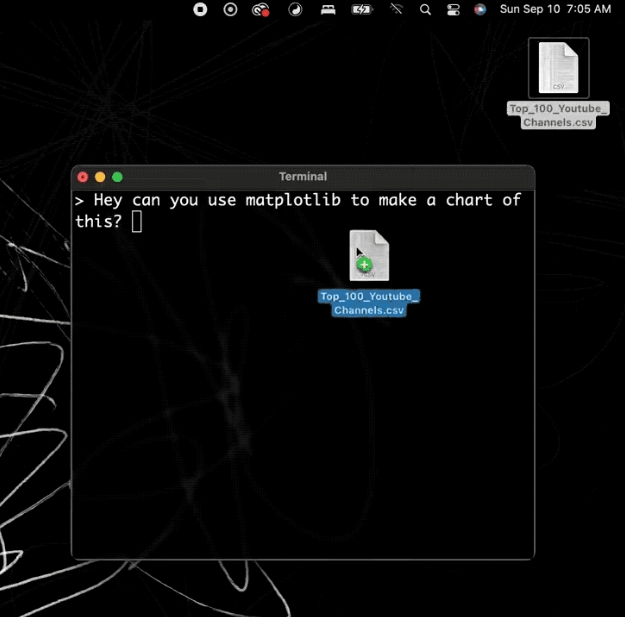Click the stop square icon in menu bar
Screen dimensions: 625x617
coord(200,9)
